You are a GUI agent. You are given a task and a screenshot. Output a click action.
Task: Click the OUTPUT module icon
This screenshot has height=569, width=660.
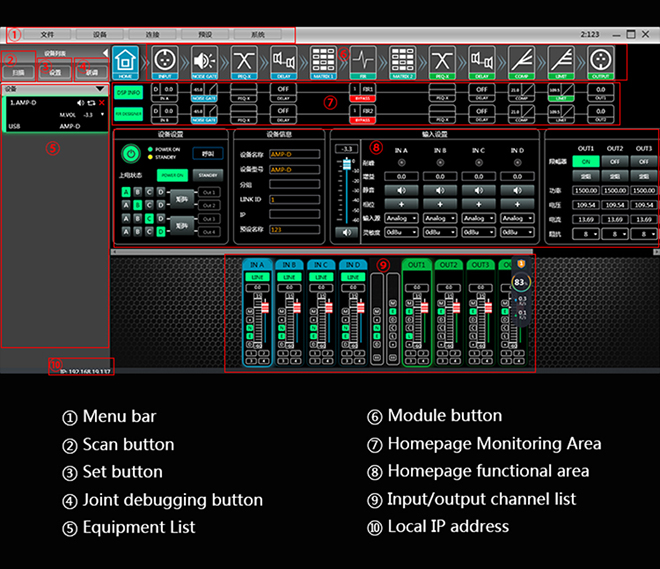point(600,60)
